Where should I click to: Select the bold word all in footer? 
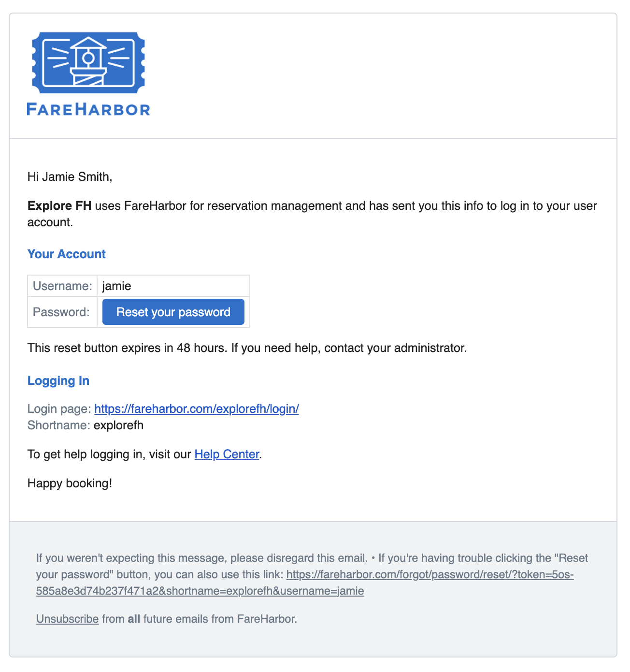click(x=133, y=619)
